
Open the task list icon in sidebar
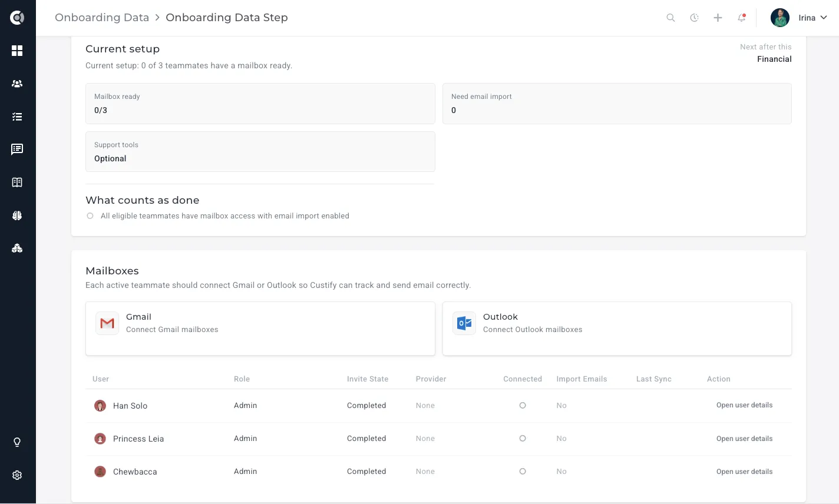pos(17,117)
